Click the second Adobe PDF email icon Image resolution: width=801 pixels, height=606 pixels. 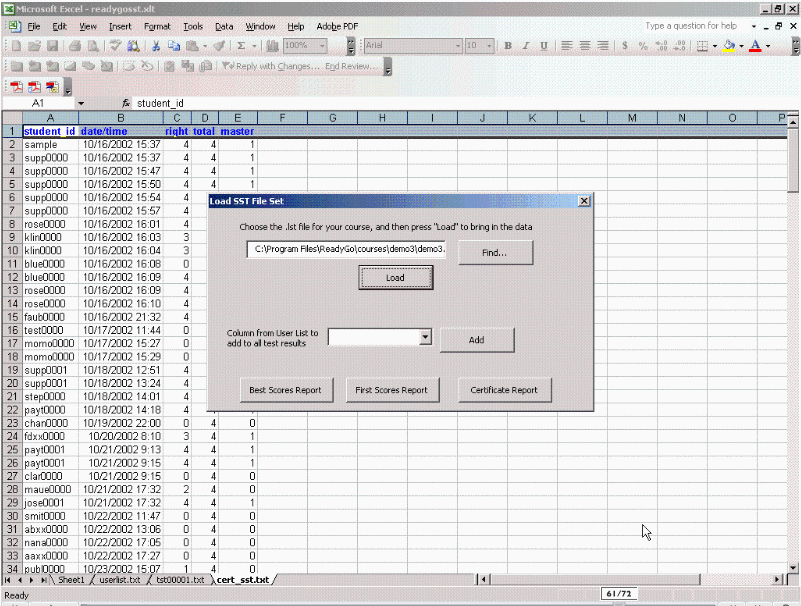point(34,87)
